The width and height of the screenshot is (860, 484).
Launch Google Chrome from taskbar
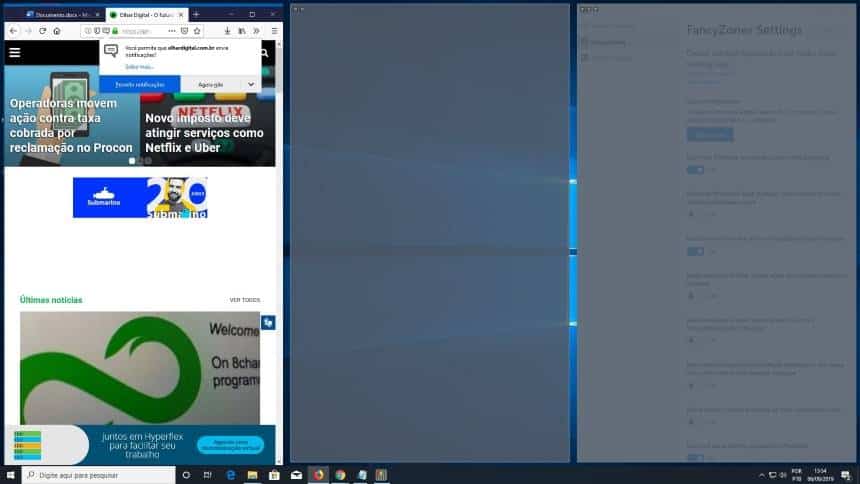340,475
